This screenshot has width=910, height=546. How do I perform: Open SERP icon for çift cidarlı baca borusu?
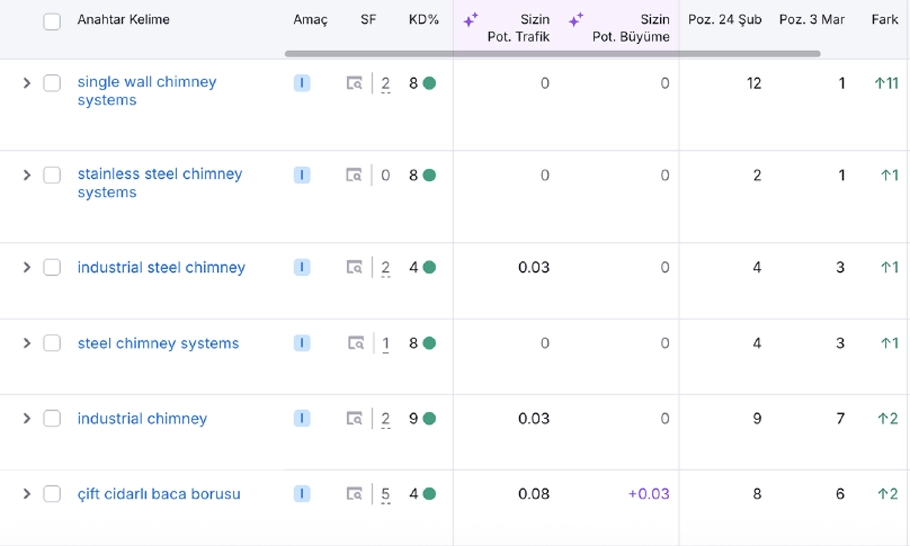click(354, 494)
